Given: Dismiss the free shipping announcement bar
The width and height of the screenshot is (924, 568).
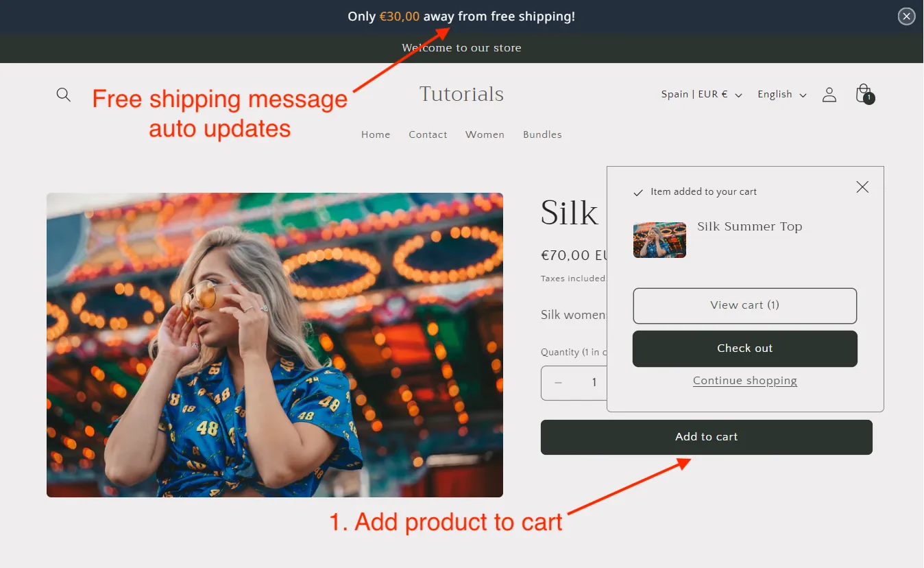Looking at the screenshot, I should (906, 16).
